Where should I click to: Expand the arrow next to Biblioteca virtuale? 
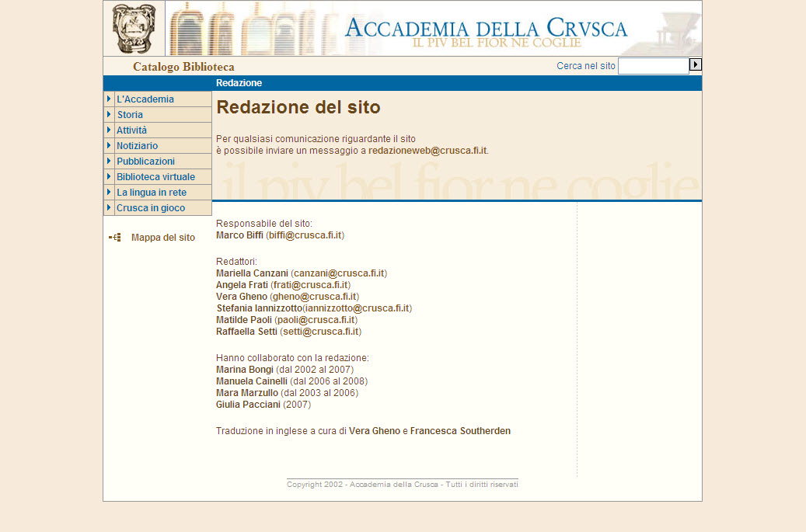[109, 176]
